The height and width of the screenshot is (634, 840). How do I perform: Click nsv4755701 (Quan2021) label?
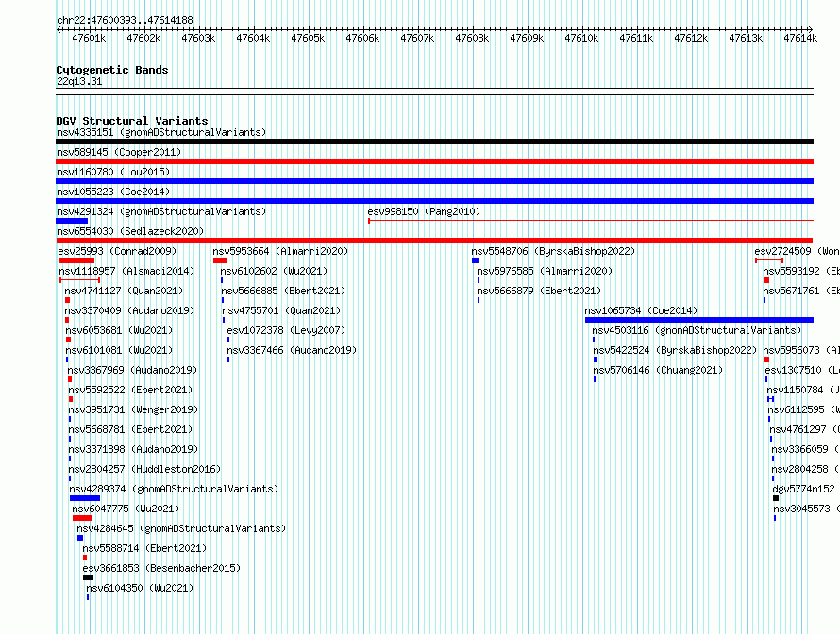(281, 310)
